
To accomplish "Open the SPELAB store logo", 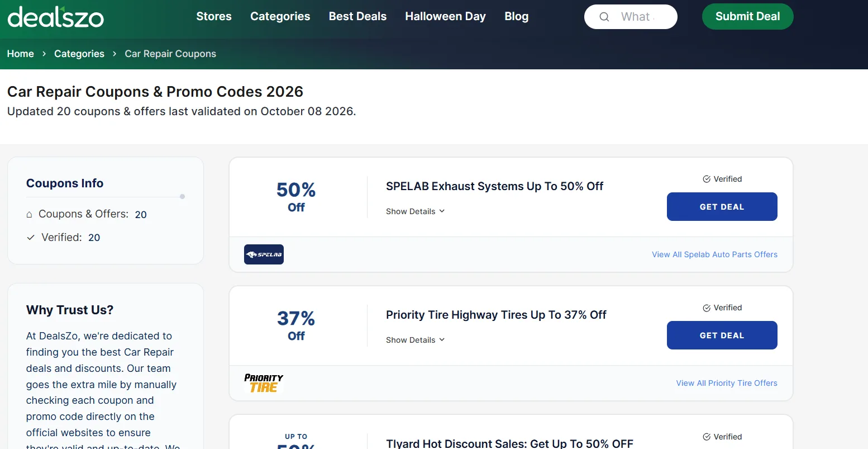I will (x=264, y=254).
